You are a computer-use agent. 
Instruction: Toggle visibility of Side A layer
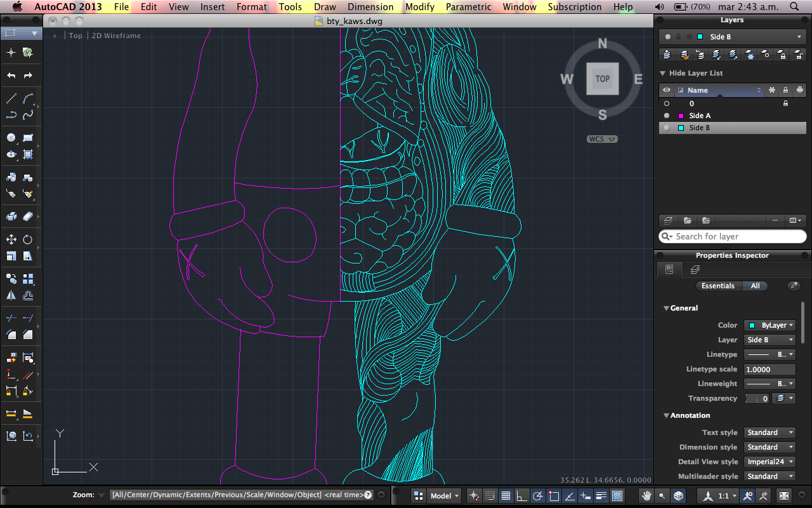point(667,116)
